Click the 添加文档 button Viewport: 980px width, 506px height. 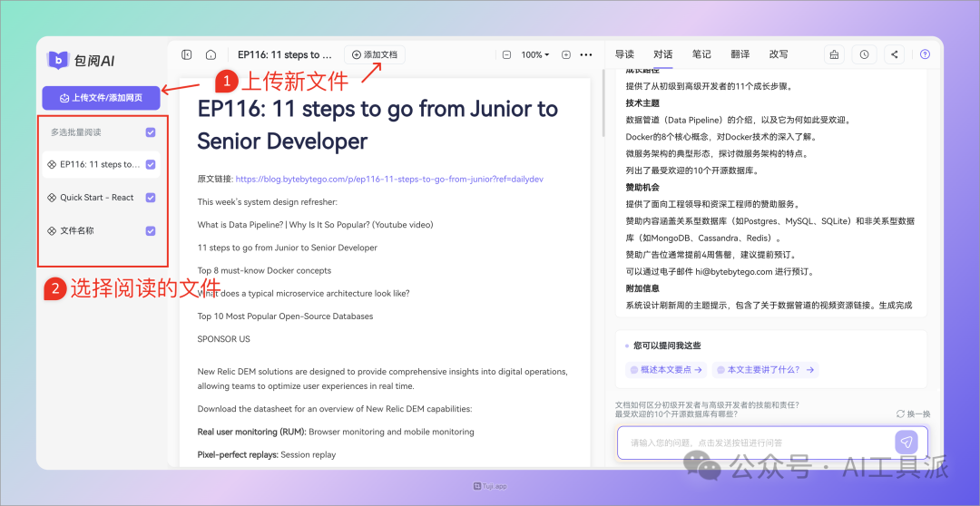click(x=375, y=54)
